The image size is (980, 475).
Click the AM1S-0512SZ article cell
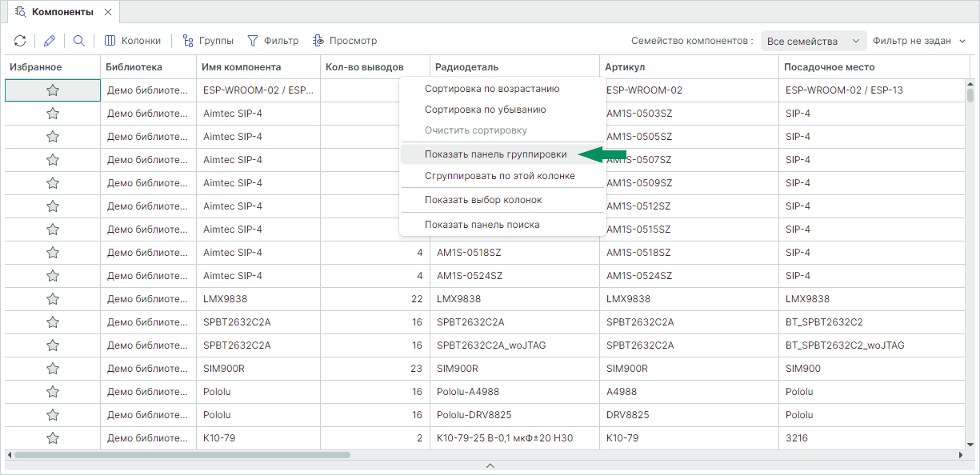click(x=690, y=206)
